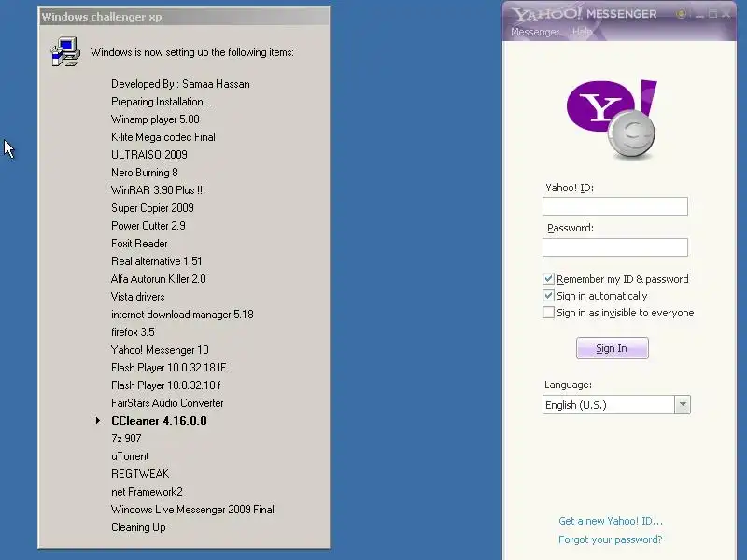
Task: Enable Sign in as invisible to everyone
Action: [548, 313]
